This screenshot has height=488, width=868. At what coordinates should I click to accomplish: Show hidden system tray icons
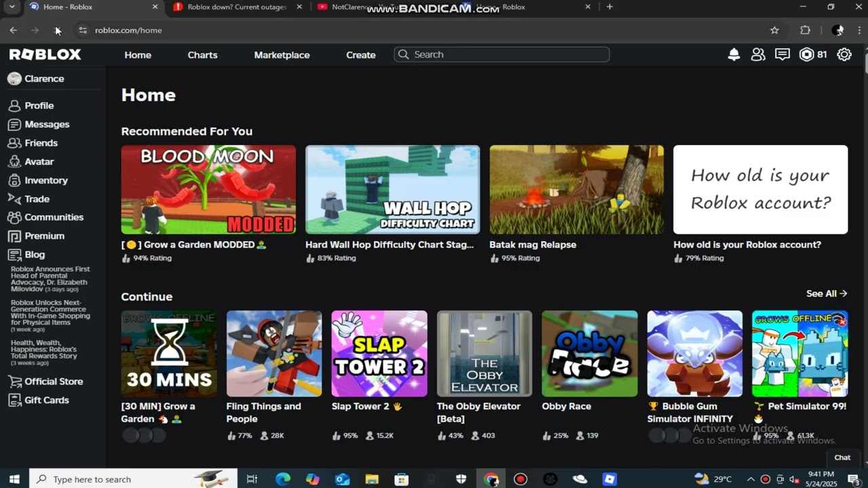click(x=751, y=479)
